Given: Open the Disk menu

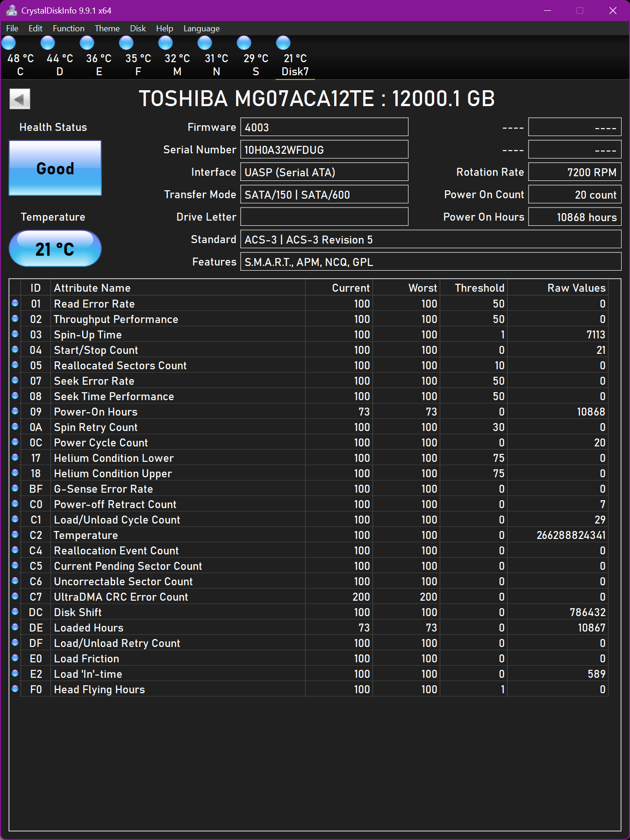Looking at the screenshot, I should point(138,29).
